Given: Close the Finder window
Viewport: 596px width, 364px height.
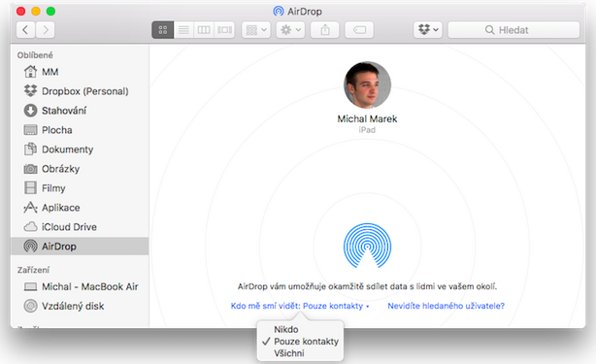Looking at the screenshot, I should point(21,12).
